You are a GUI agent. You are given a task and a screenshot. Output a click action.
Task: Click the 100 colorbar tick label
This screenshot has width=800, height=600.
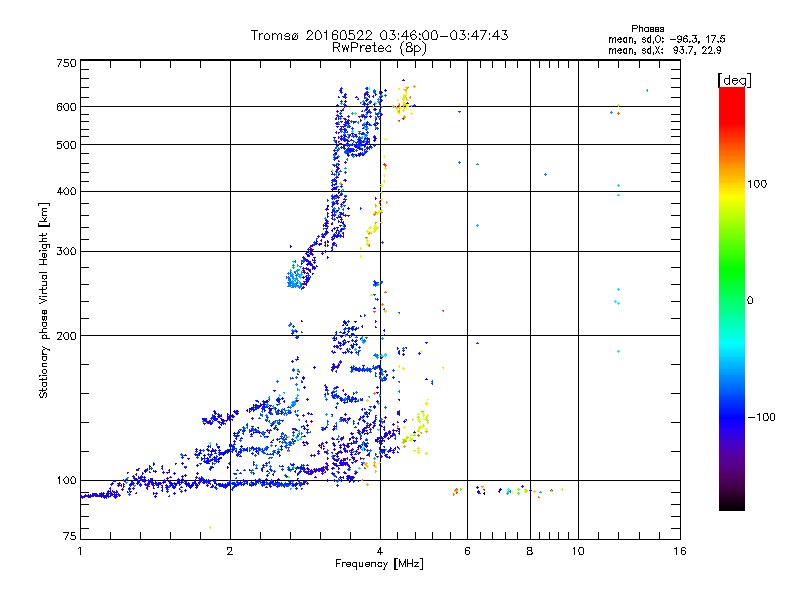point(757,184)
